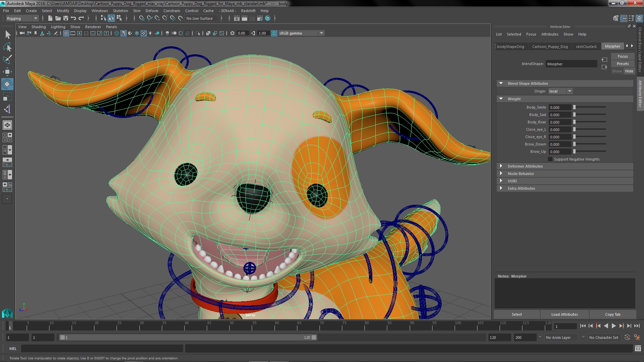644x362 pixels.
Task: Click the Copy Tab button
Action: 612,314
